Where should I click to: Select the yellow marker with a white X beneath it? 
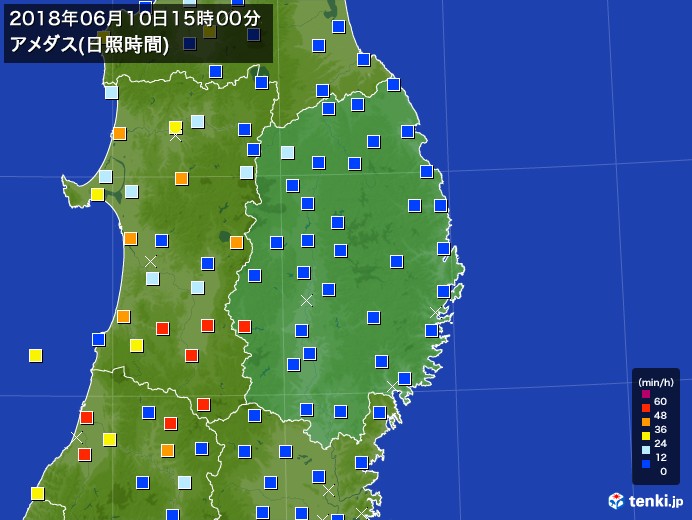(176, 128)
